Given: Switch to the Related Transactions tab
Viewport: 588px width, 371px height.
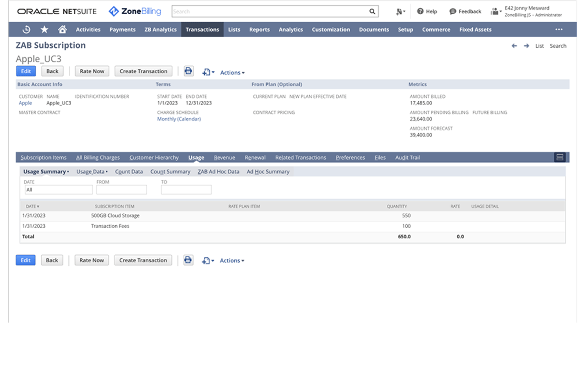Looking at the screenshot, I should (300, 157).
